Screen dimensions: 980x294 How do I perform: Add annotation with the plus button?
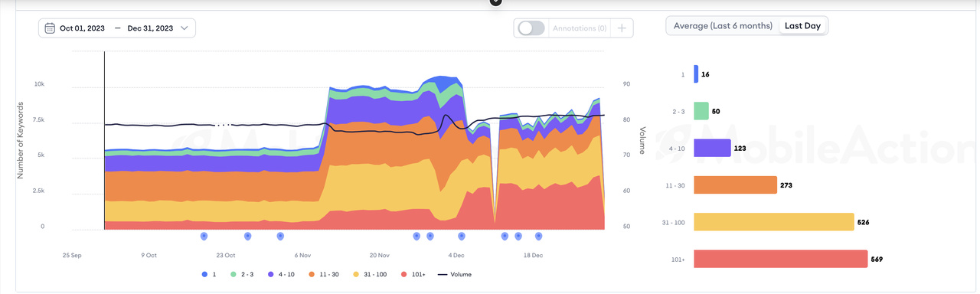coord(622,28)
